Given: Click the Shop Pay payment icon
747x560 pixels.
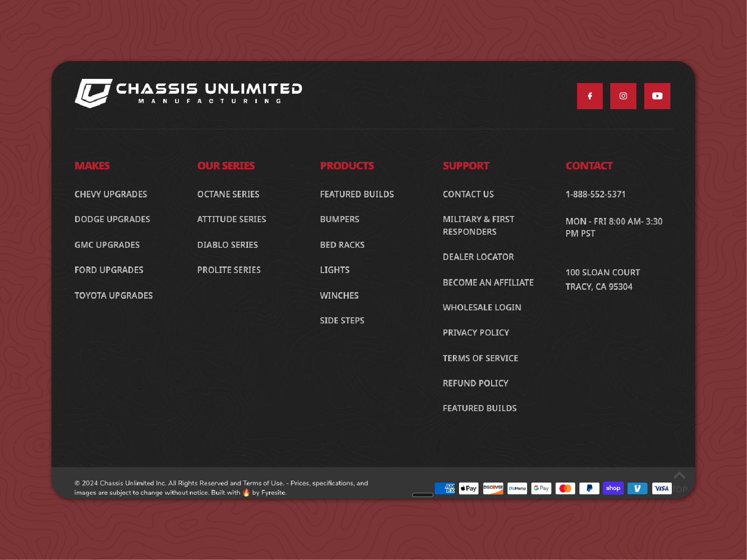Looking at the screenshot, I should coord(613,488).
